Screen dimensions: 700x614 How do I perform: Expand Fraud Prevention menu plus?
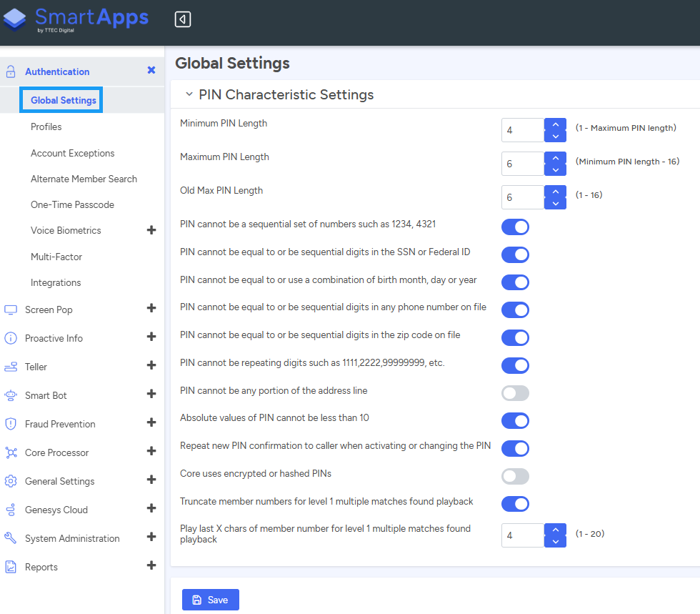151,422
